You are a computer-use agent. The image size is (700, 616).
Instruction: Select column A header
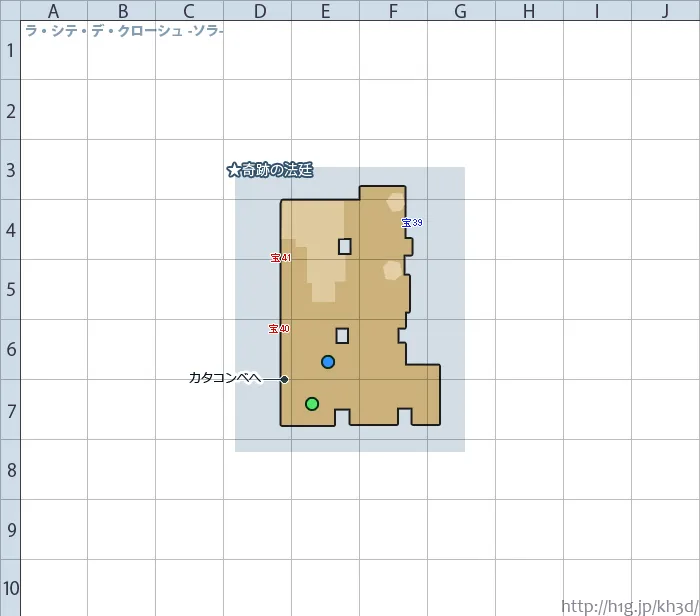pos(53,11)
